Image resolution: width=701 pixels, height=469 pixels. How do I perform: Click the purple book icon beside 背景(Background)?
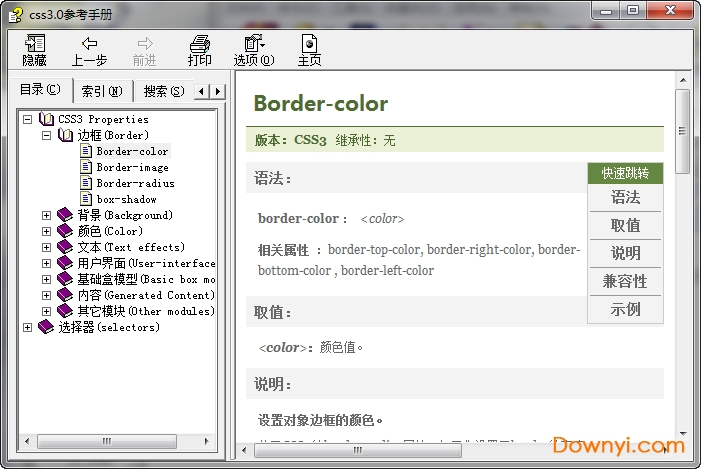[65, 215]
